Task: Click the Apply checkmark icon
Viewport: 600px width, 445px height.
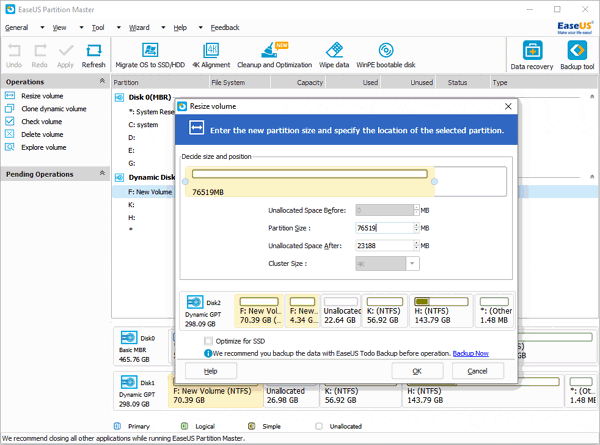Action: point(66,51)
